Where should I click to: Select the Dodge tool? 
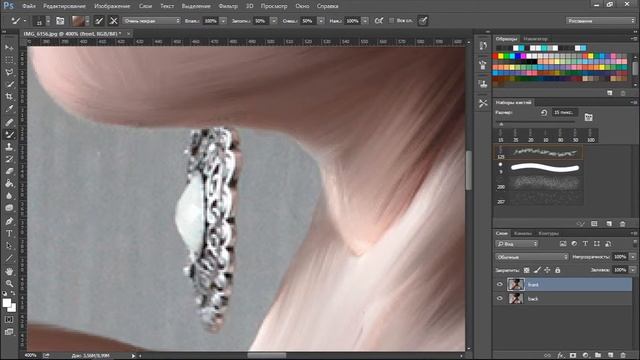click(9, 208)
